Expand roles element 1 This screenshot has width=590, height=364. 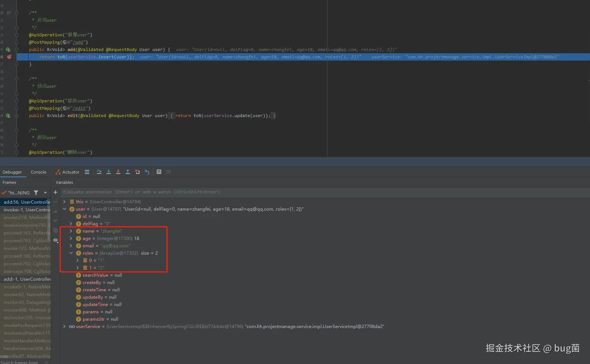click(x=77, y=268)
